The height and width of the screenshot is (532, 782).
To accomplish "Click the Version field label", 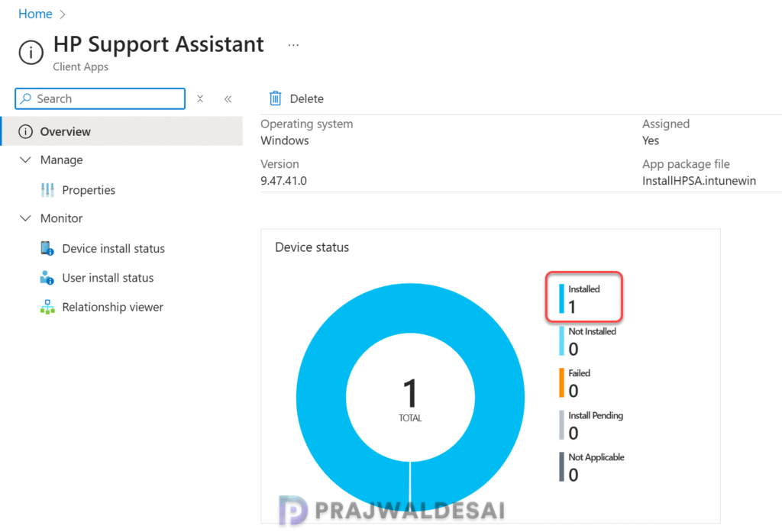I will (280, 165).
